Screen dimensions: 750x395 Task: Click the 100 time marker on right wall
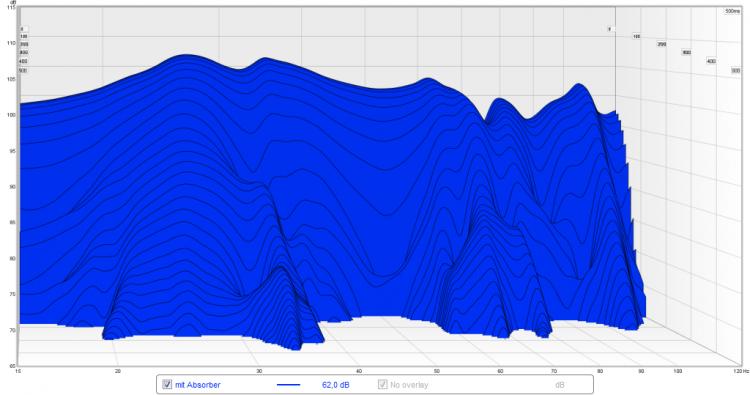tap(636, 36)
